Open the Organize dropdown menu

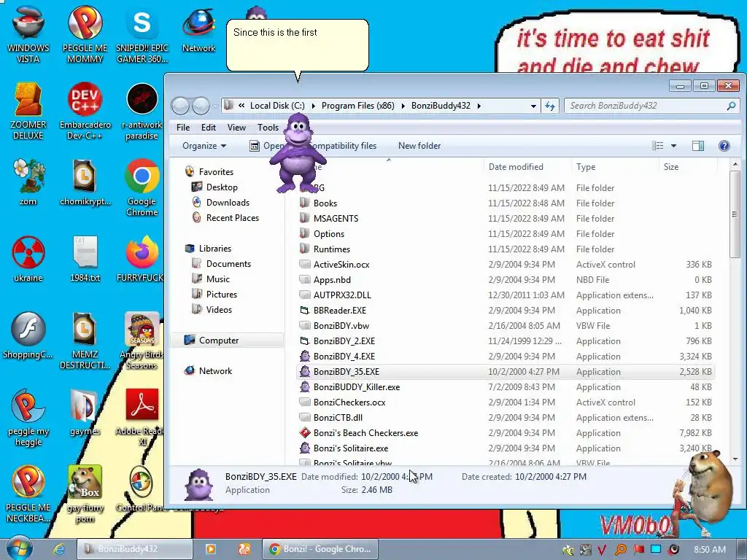[x=204, y=146]
